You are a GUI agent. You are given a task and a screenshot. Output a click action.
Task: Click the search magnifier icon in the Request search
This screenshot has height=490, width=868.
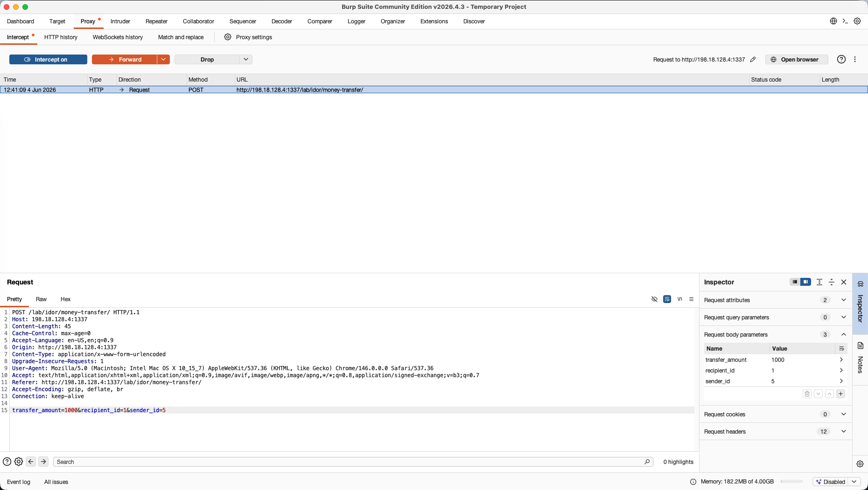click(x=647, y=462)
